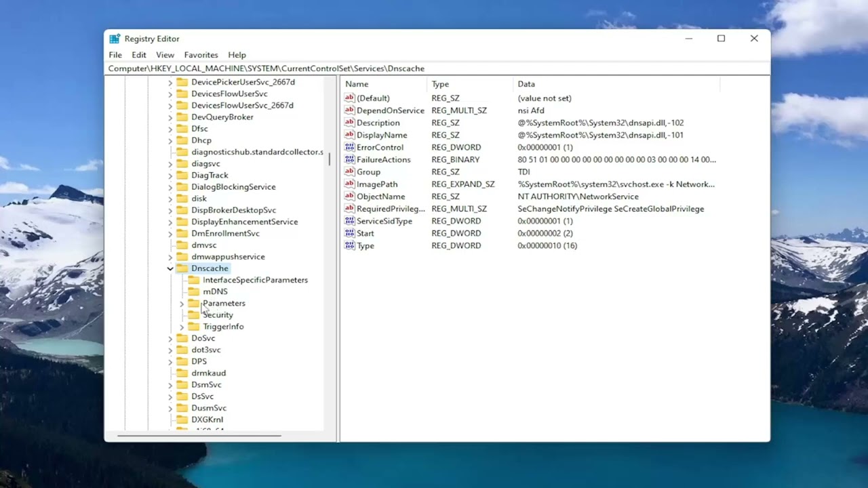Open the View menu
The width and height of the screenshot is (868, 488).
point(165,55)
